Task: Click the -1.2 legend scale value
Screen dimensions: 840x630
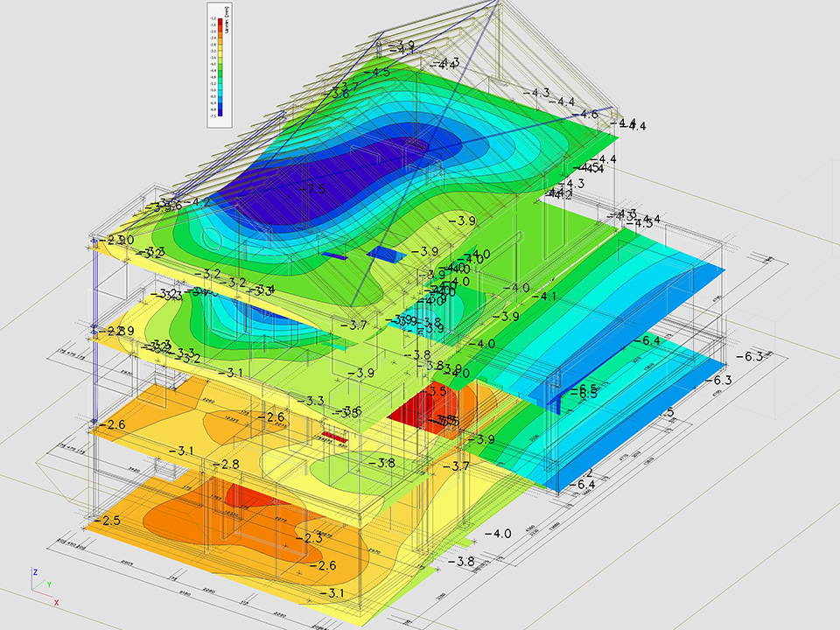Action: coord(213,18)
